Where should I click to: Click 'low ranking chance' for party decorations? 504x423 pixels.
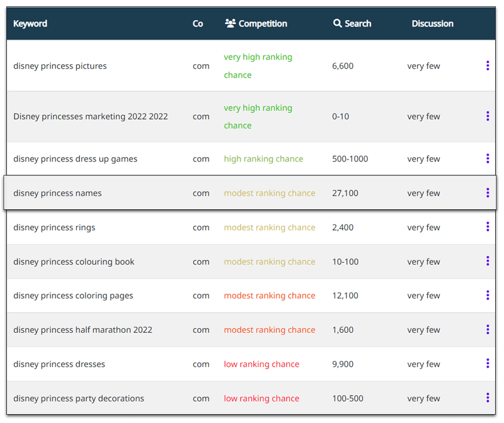(261, 398)
